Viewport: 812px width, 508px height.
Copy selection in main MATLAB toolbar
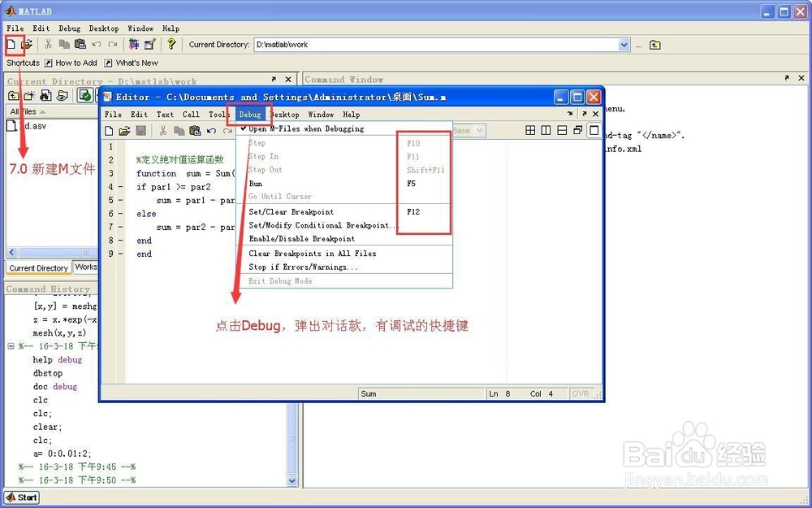(x=64, y=45)
